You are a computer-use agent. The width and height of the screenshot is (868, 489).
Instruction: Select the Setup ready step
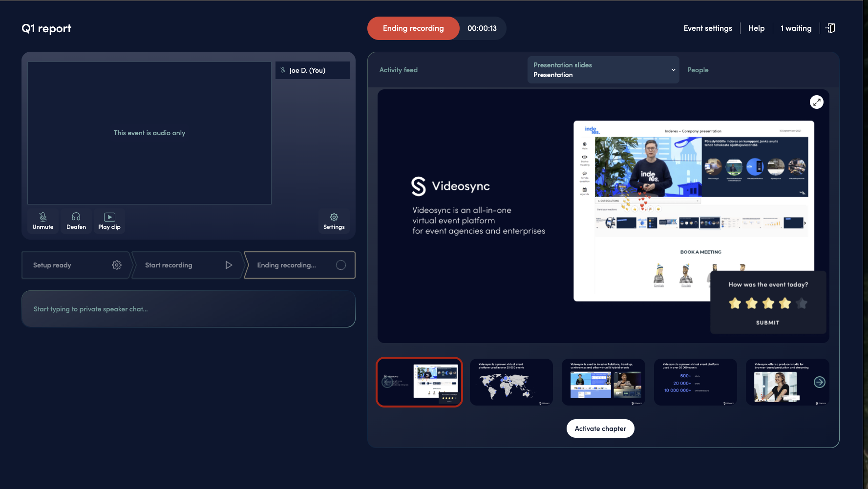click(x=76, y=265)
